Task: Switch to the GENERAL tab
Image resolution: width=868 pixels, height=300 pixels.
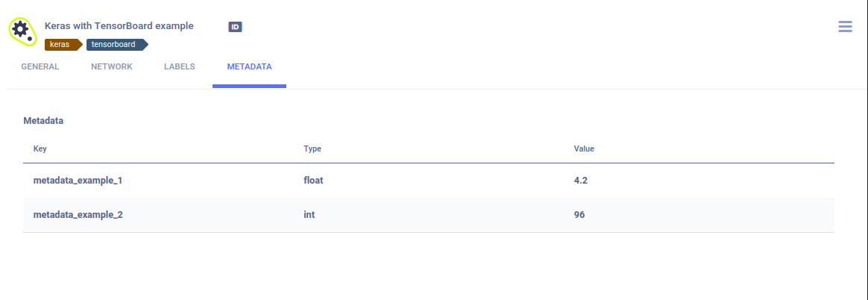Action: (x=40, y=66)
